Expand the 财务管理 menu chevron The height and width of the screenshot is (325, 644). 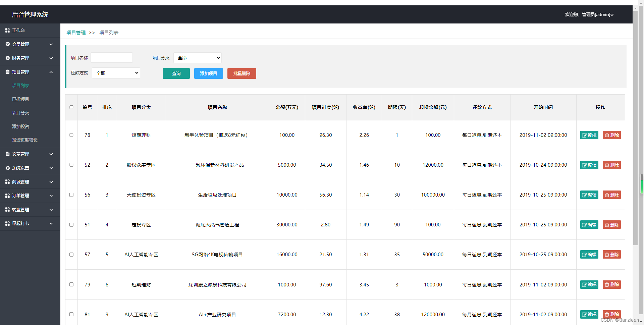coord(51,58)
